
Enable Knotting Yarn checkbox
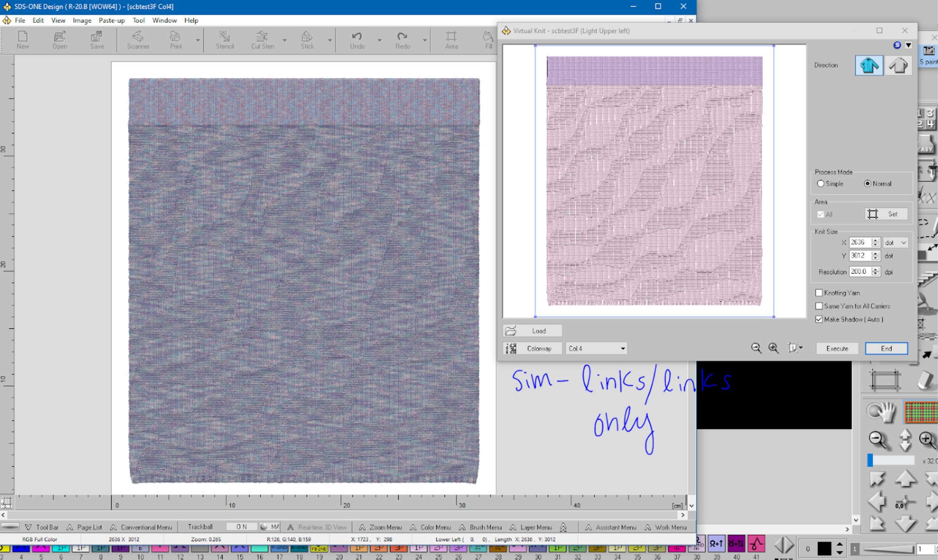(819, 293)
